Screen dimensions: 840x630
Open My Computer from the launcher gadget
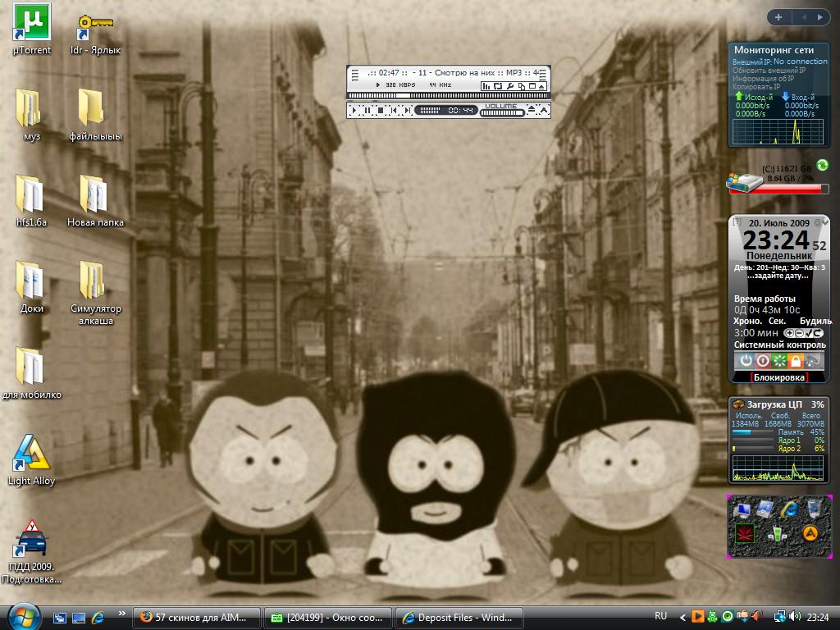pyautogui.click(x=742, y=509)
